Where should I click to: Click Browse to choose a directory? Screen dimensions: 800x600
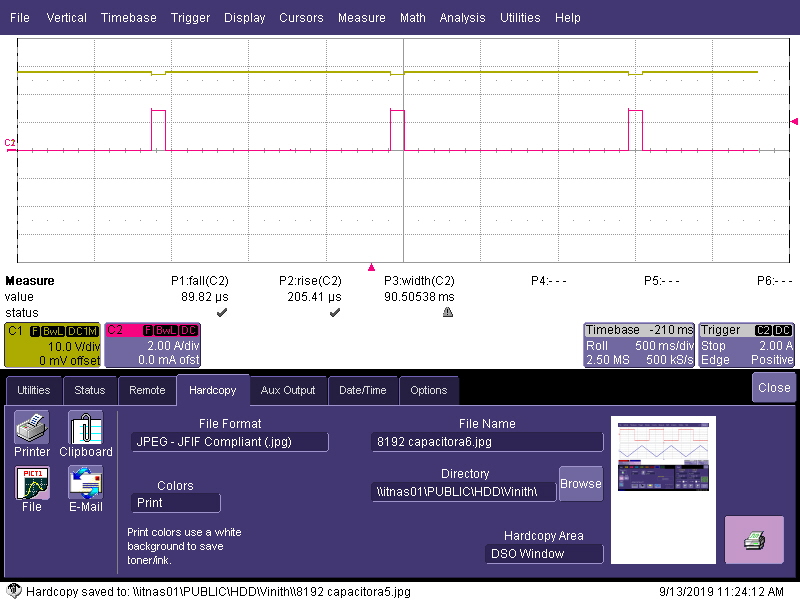[581, 483]
